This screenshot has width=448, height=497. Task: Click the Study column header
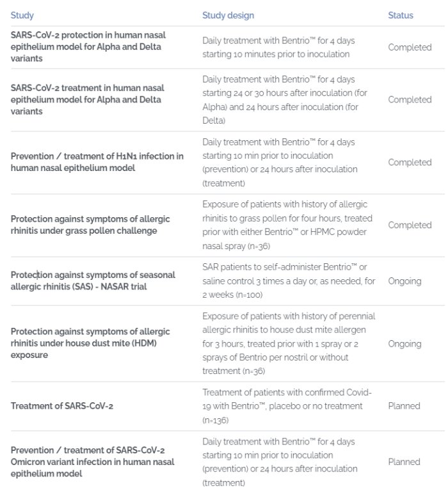tap(22, 15)
